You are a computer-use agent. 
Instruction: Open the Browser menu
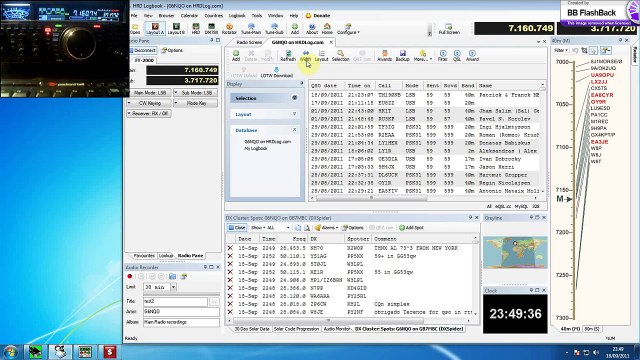[167, 16]
